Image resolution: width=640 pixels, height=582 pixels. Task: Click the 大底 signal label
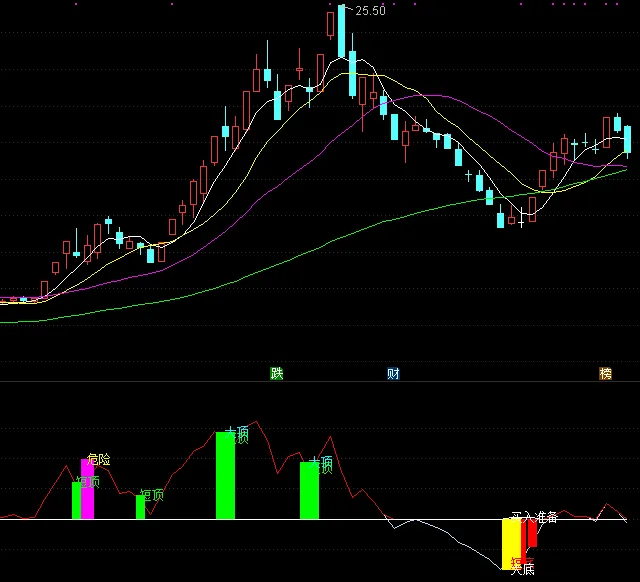click(523, 569)
